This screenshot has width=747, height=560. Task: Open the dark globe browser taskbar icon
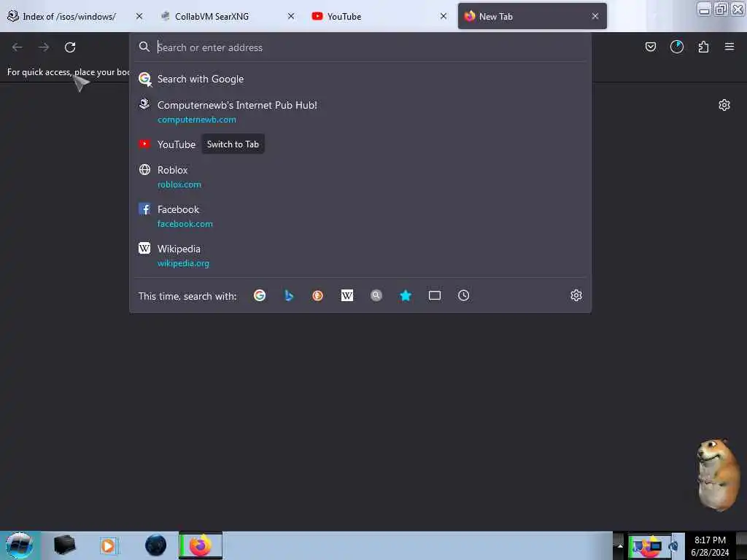click(155, 545)
